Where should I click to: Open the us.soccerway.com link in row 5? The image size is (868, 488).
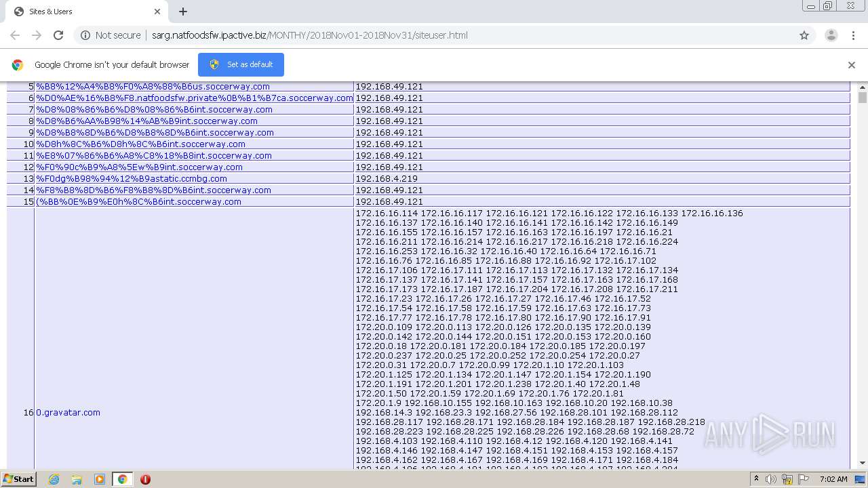pyautogui.click(x=153, y=86)
